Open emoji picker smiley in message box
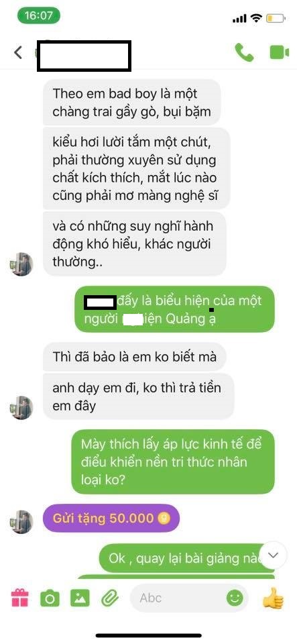The image size is (297, 644). pos(235,598)
